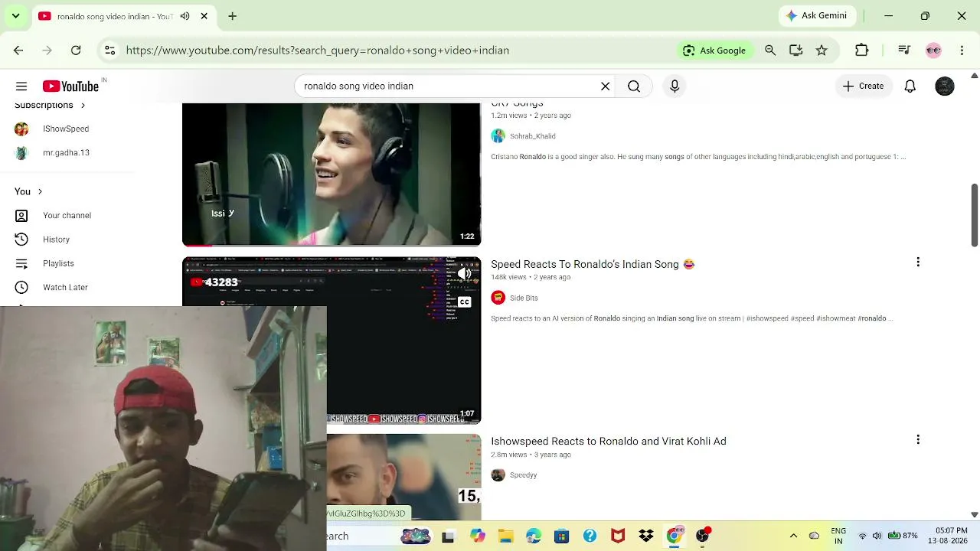Screen dimensions: 980x551
Task: Switch to OBS Studio in taskbar
Action: pyautogui.click(x=702, y=536)
